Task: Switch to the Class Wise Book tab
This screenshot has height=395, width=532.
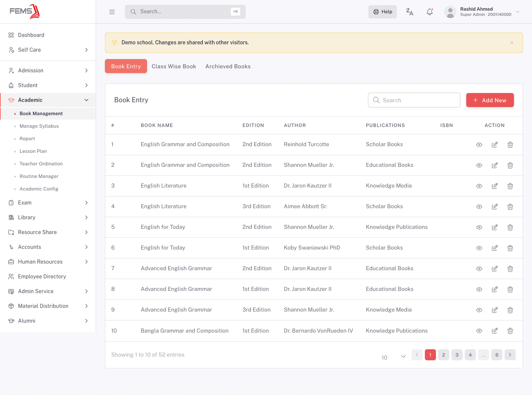Action: [x=174, y=66]
